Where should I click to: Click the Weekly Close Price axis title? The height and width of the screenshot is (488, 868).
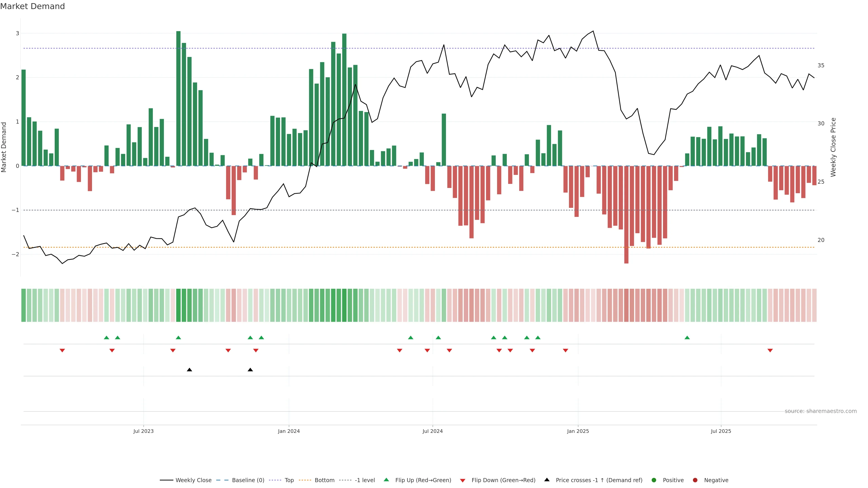pos(833,147)
